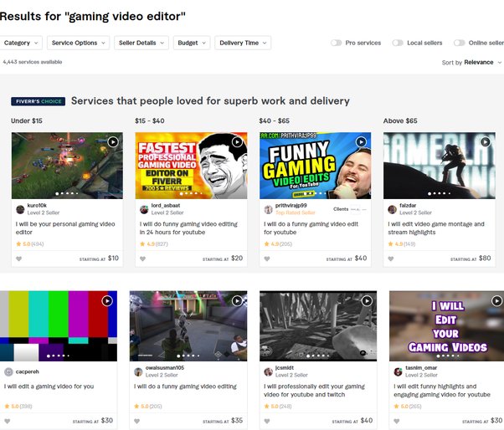
Task: Open the Service Options filter dropdown
Action: [x=78, y=43]
